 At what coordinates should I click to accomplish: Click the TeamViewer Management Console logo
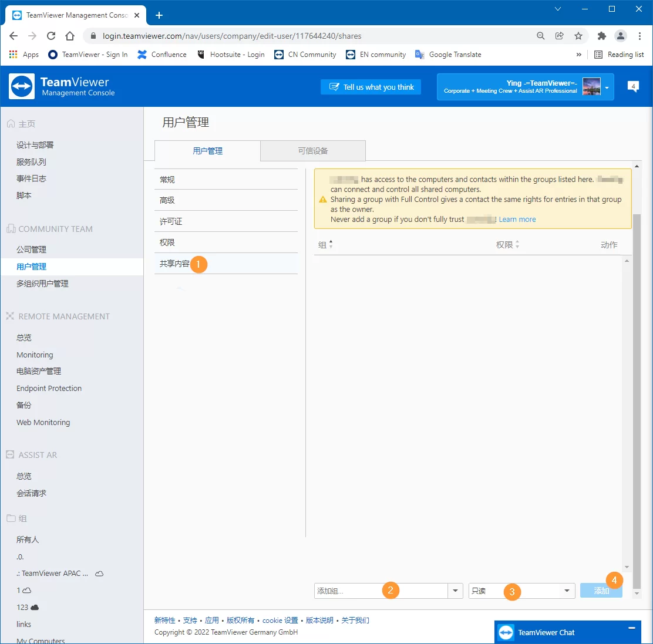pyautogui.click(x=62, y=87)
